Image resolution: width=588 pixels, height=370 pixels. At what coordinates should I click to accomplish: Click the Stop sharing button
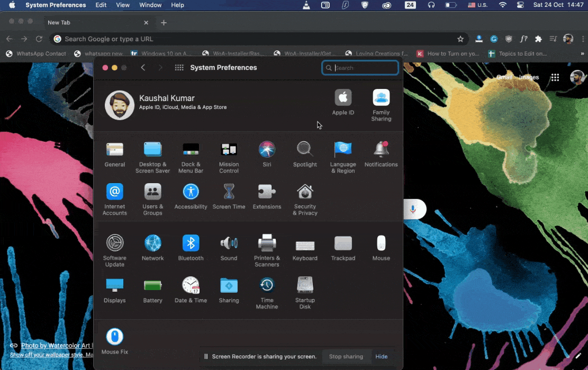(346, 356)
